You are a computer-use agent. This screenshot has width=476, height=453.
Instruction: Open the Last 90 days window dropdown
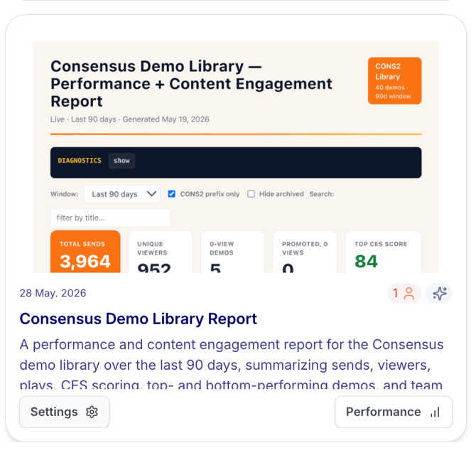pos(122,194)
